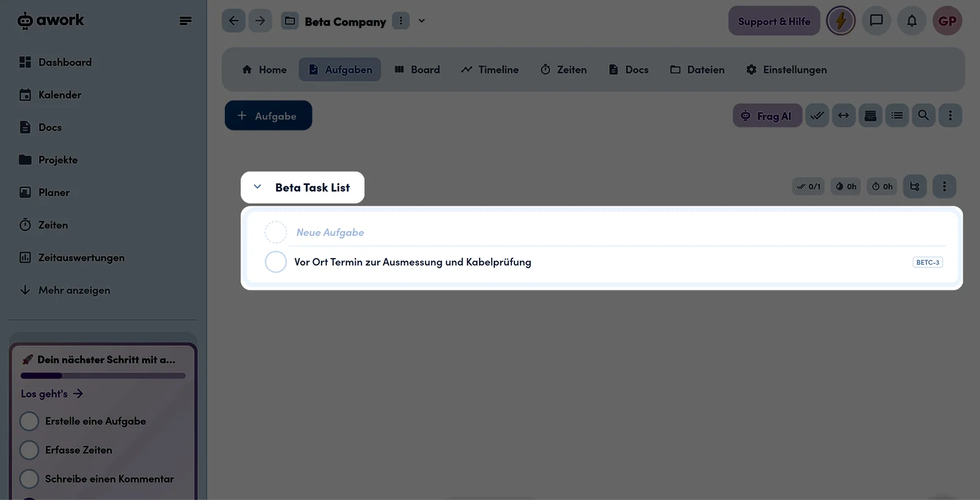Click the double-checkmark completed tasks icon

[x=817, y=115]
